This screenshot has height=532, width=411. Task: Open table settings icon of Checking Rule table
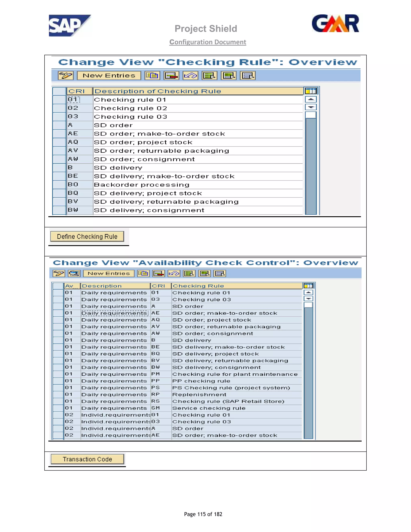point(311,91)
